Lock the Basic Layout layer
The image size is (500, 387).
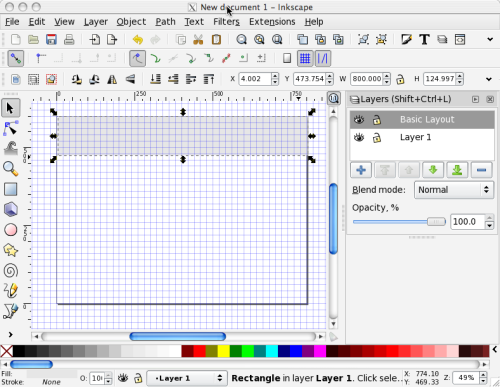coord(377,119)
